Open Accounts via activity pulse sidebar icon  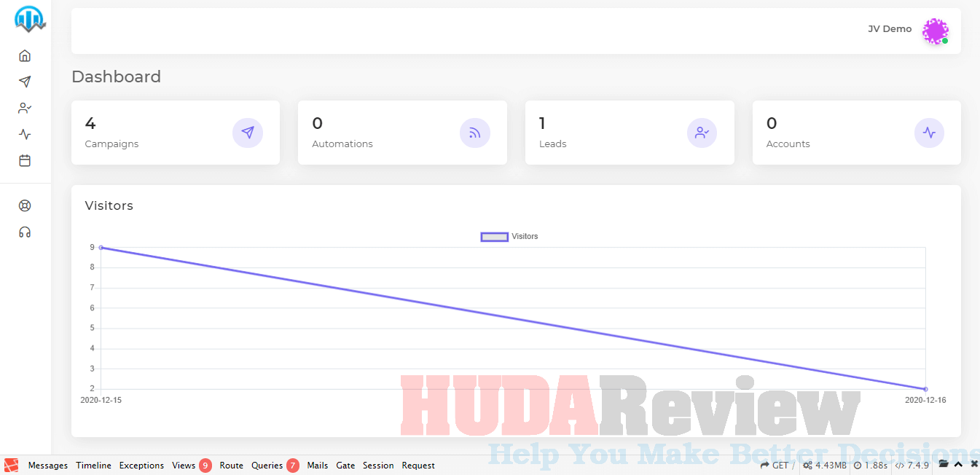pos(25,134)
